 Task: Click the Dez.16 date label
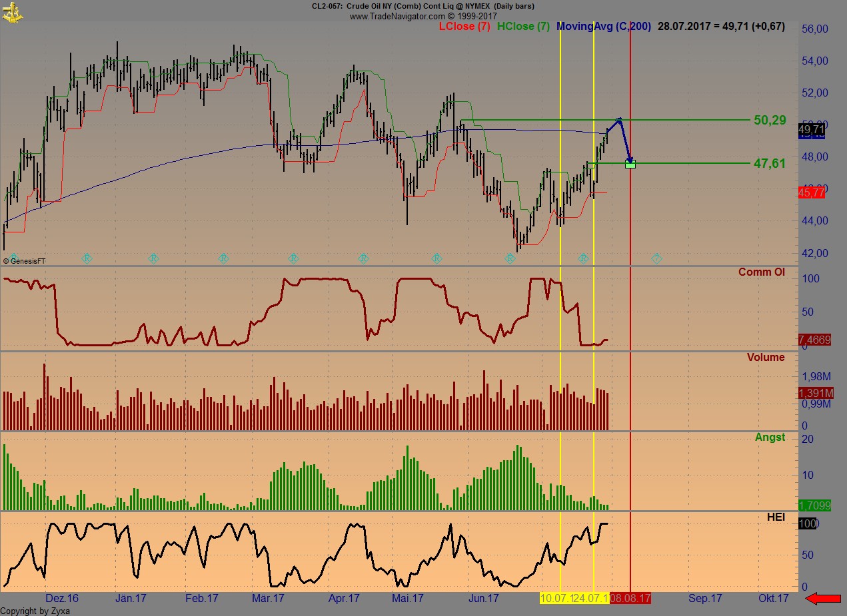pyautogui.click(x=62, y=599)
